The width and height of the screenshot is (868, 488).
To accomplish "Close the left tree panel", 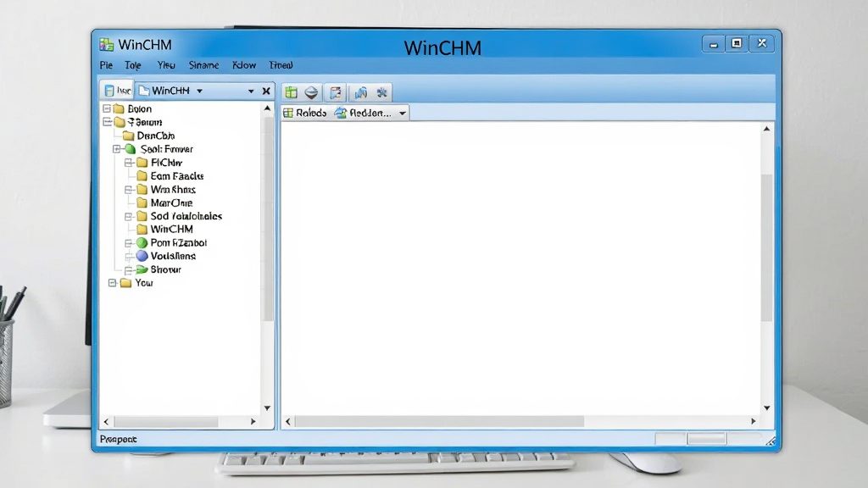I will pyautogui.click(x=266, y=91).
